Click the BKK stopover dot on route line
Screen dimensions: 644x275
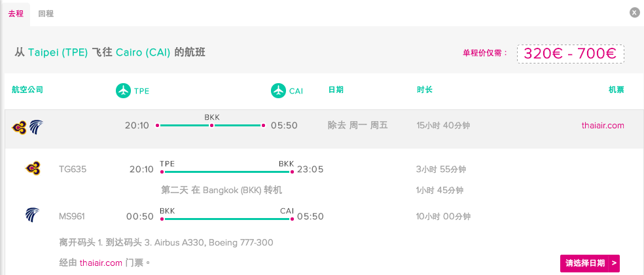pyautogui.click(x=211, y=125)
